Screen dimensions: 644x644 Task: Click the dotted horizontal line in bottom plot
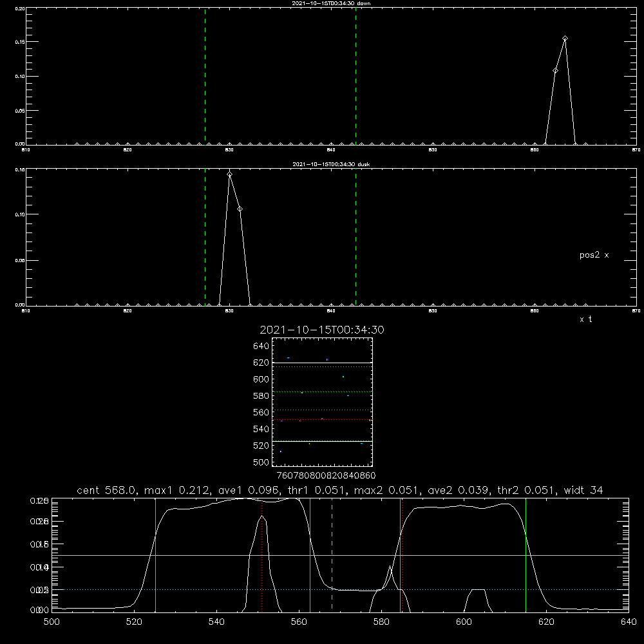[340, 589]
